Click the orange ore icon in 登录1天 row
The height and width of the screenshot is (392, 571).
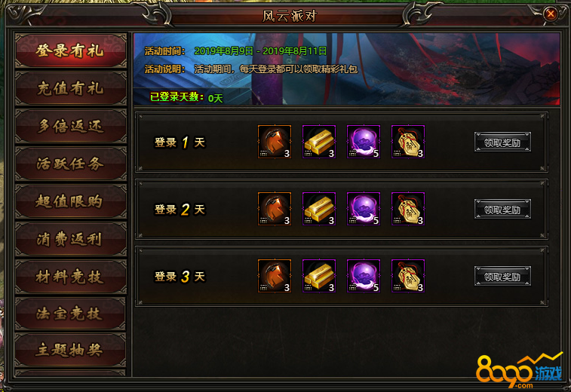[275, 142]
